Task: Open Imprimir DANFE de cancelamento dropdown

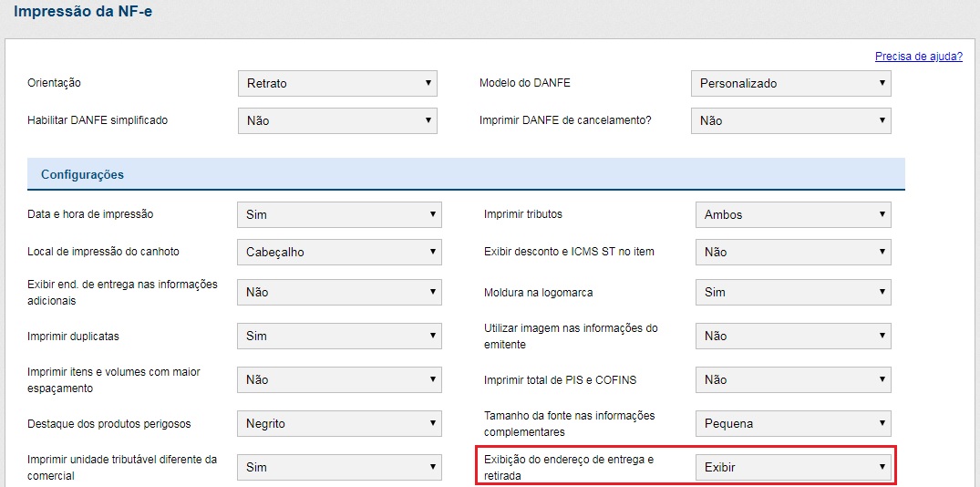Action: [x=790, y=120]
